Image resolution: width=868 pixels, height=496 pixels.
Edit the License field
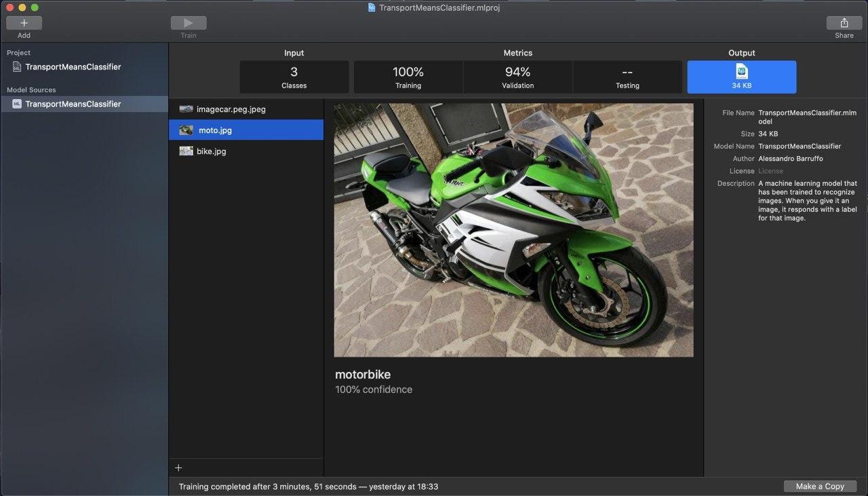[770, 171]
